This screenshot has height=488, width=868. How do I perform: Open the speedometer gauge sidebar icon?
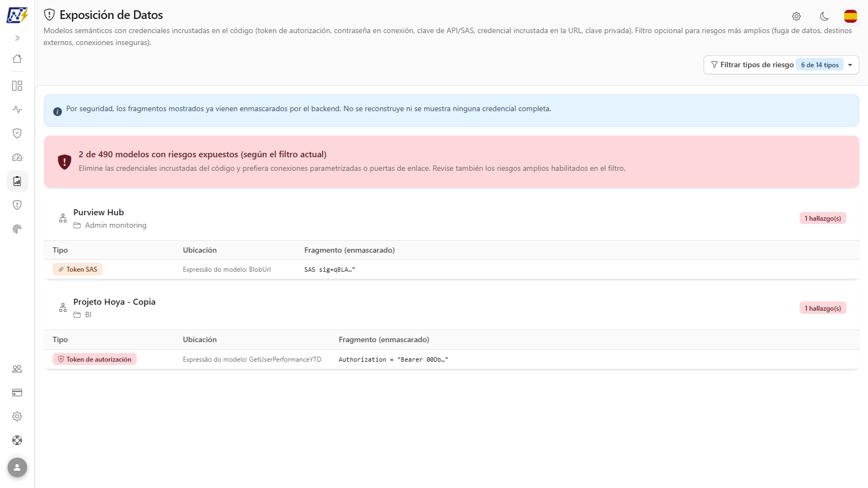point(17,157)
